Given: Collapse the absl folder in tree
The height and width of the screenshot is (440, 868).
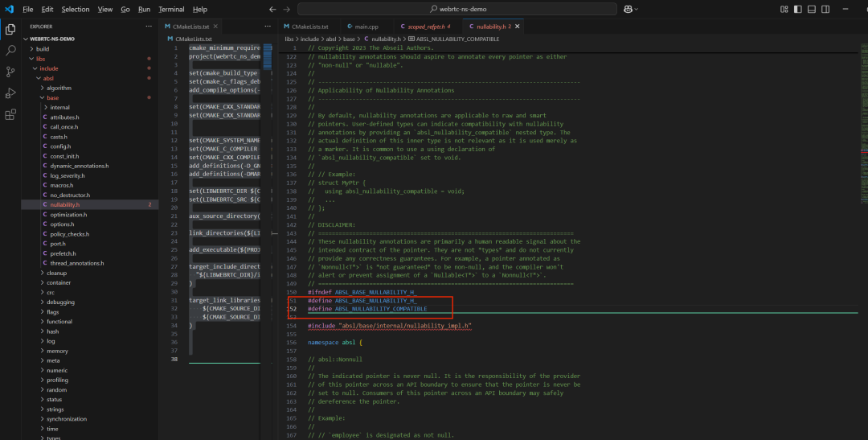Looking at the screenshot, I should (48, 78).
